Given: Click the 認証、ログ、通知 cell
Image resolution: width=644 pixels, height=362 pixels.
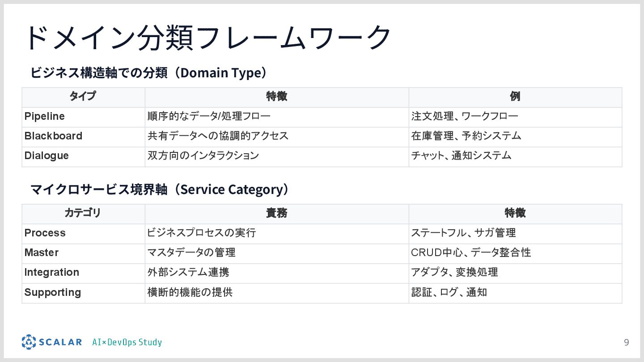Looking at the screenshot, I should coord(515,293).
